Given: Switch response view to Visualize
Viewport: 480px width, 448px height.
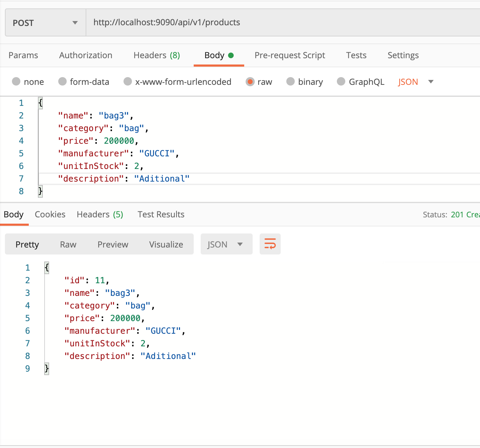Looking at the screenshot, I should click(x=166, y=244).
